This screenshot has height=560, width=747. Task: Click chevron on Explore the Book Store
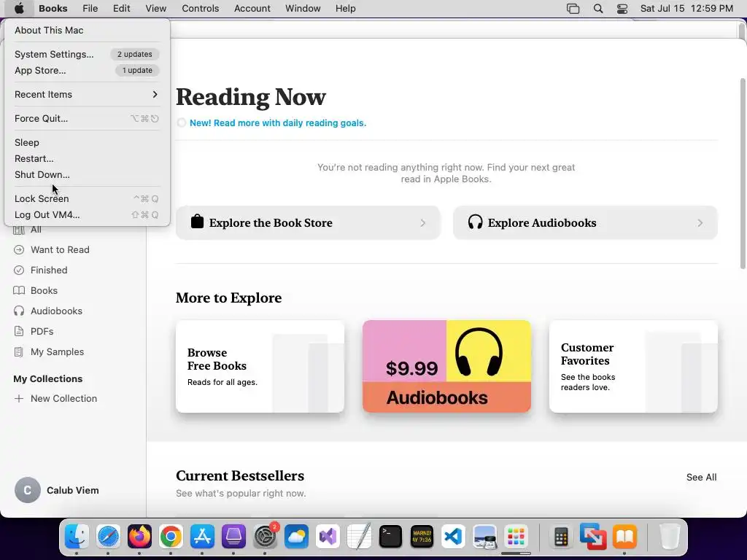click(x=422, y=223)
